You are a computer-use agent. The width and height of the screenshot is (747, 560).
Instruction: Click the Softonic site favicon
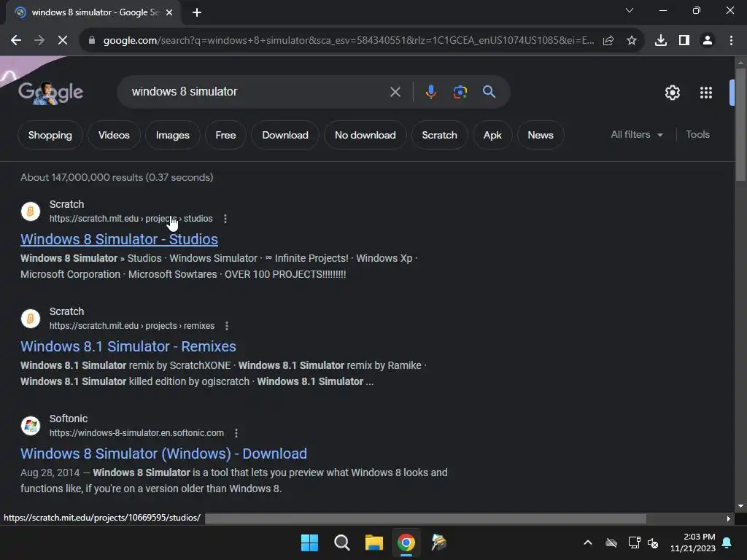[x=31, y=425]
